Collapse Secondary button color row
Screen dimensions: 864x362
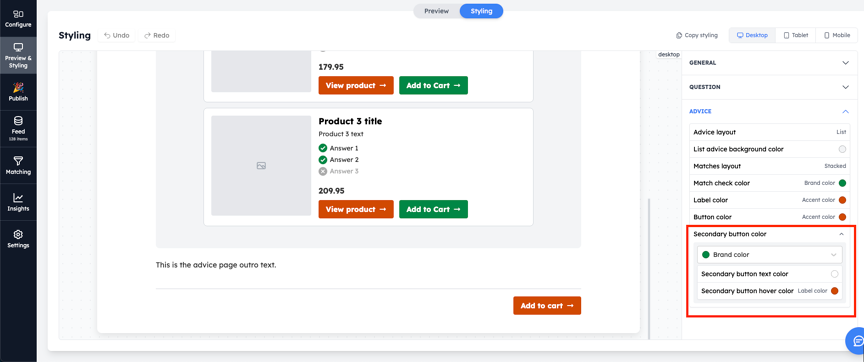point(769,234)
